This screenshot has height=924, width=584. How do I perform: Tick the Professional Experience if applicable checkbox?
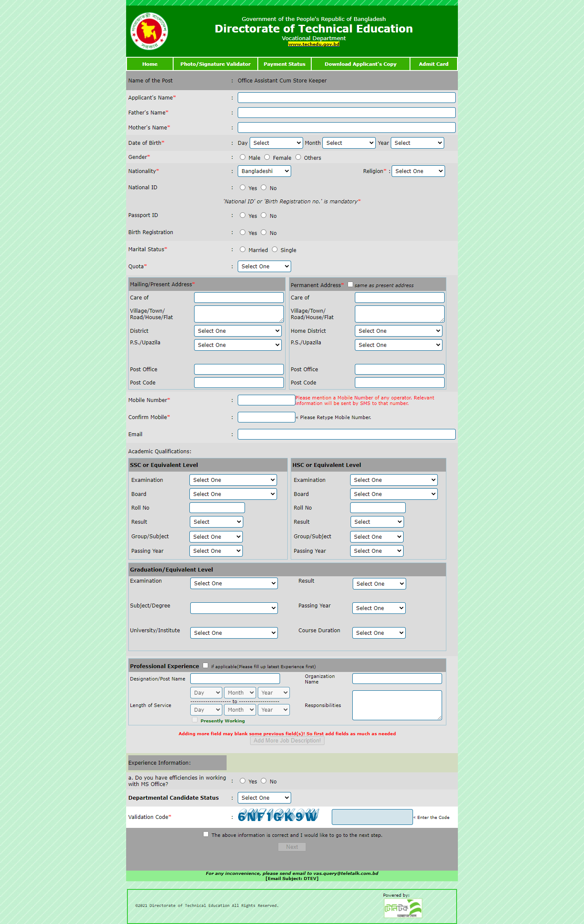pyautogui.click(x=205, y=666)
